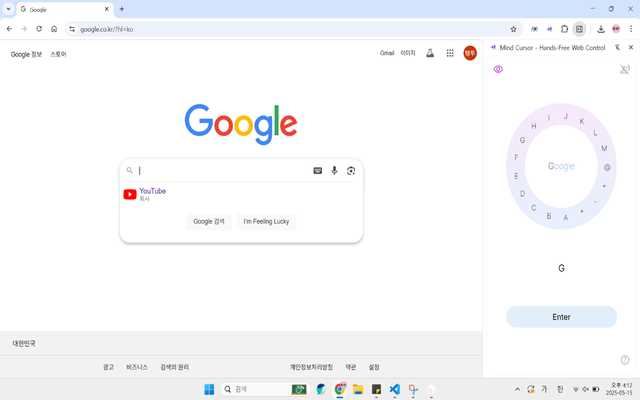Viewport: 640px width, 400px height.
Task: Close the Mind Cursor side panel
Action: 631,47
